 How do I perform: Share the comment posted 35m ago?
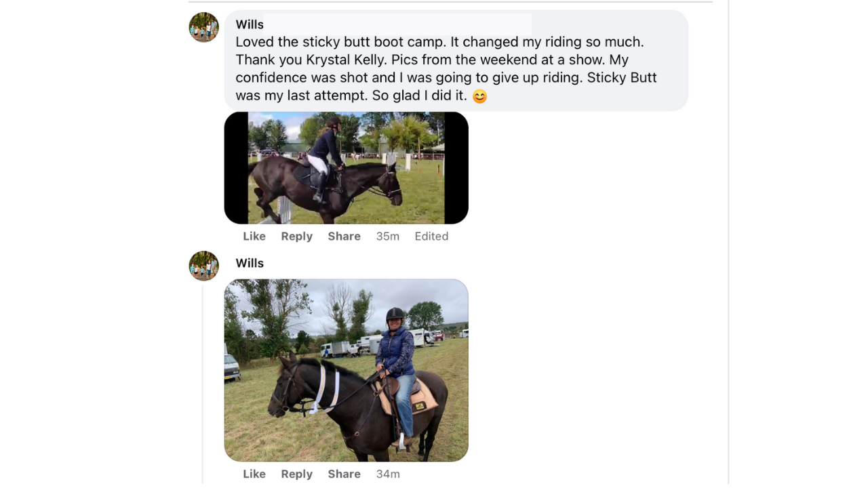344,236
